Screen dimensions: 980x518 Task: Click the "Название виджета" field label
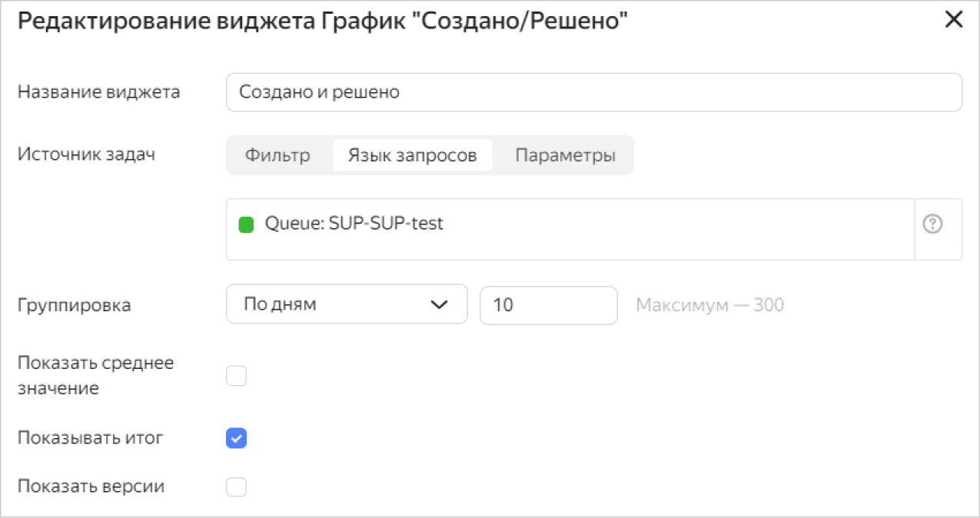98,92
